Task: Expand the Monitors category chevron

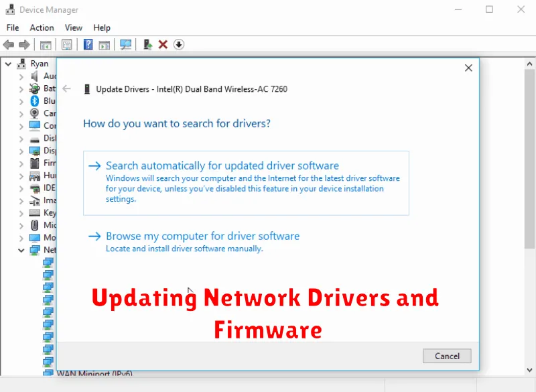Action: click(21, 238)
